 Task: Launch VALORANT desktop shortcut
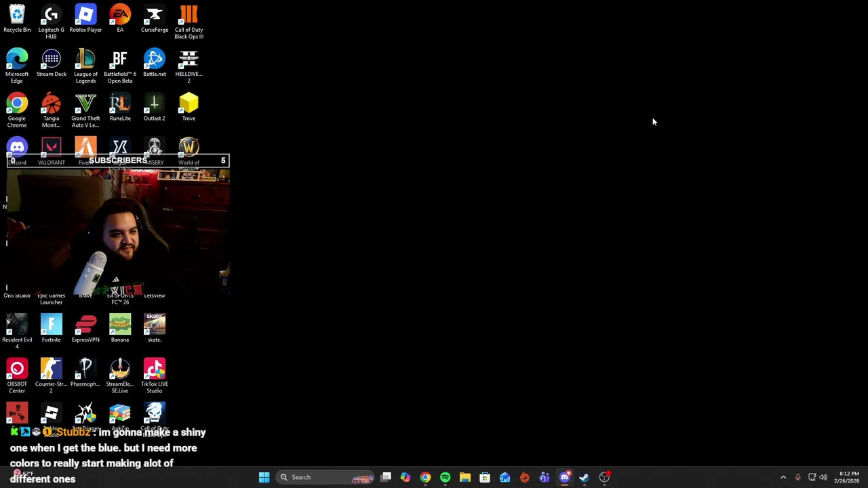click(51, 150)
